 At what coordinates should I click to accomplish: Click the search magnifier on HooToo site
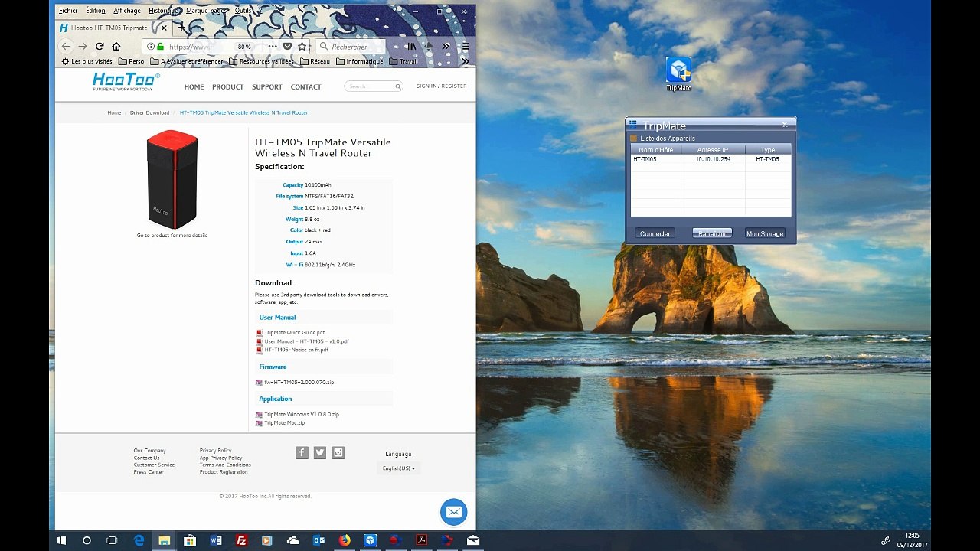(398, 86)
